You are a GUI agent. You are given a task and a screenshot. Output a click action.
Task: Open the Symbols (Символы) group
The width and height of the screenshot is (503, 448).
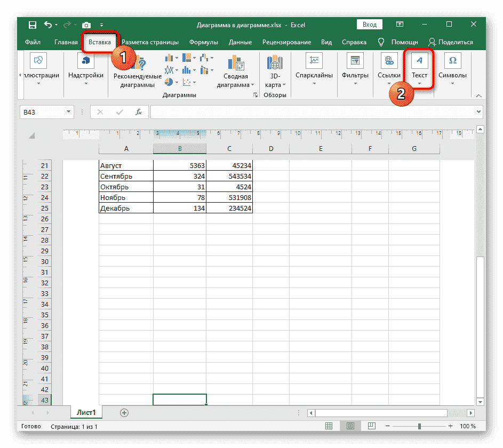click(x=452, y=68)
